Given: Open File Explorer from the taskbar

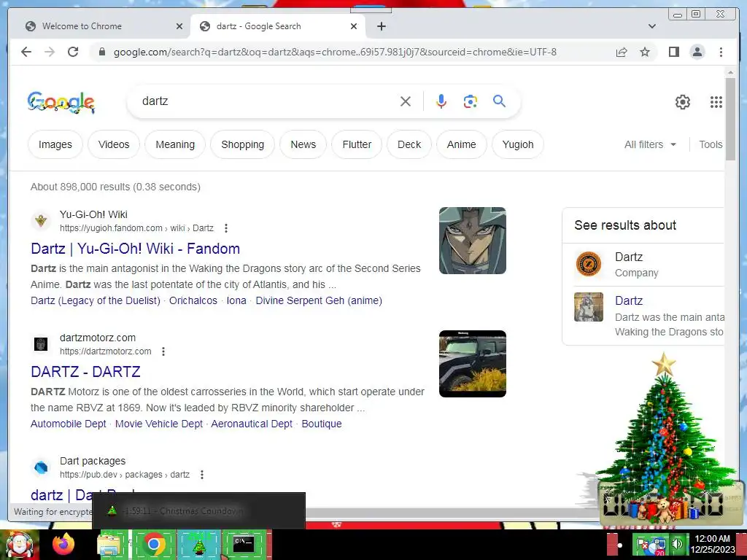Looking at the screenshot, I should (x=108, y=545).
